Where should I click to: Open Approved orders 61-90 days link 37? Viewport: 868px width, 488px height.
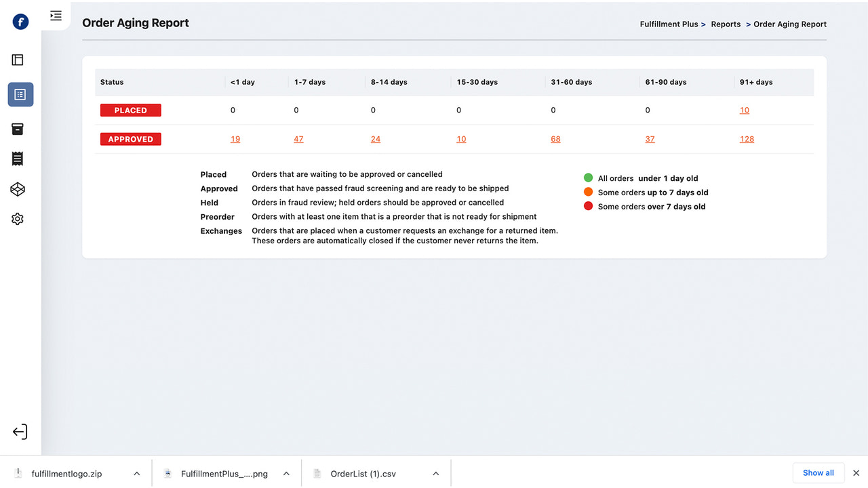pyautogui.click(x=650, y=139)
